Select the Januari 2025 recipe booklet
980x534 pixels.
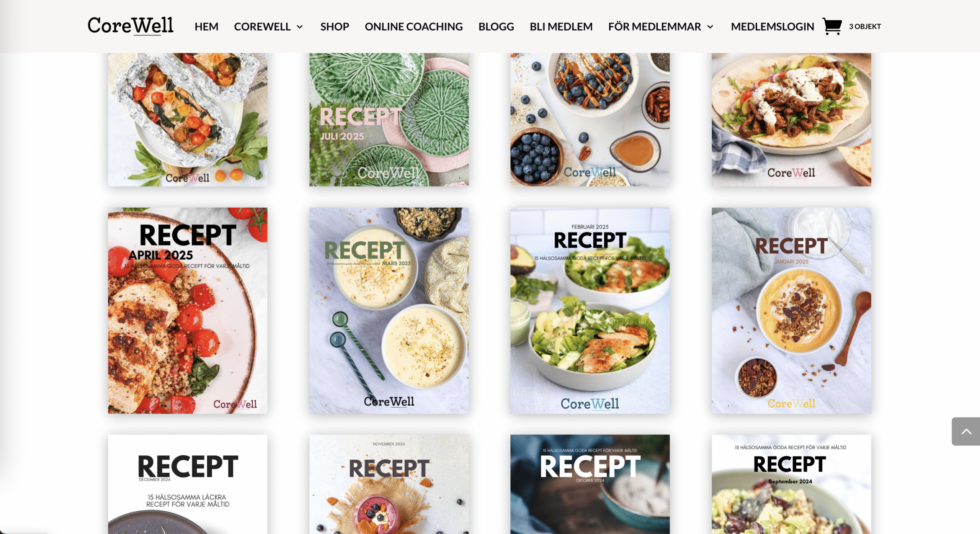pyautogui.click(x=791, y=310)
